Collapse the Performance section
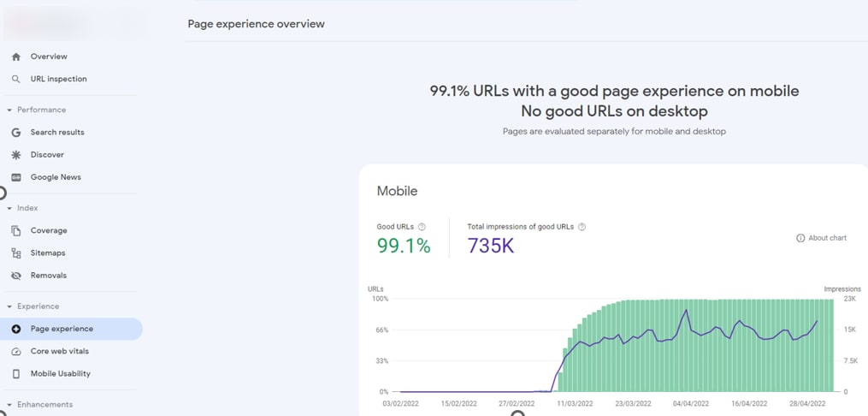868x416 pixels. pos(9,110)
